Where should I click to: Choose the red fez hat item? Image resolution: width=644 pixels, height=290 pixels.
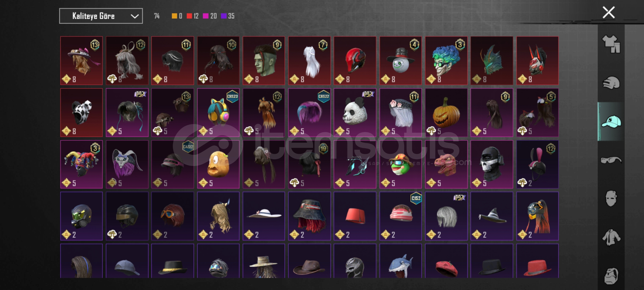click(355, 216)
